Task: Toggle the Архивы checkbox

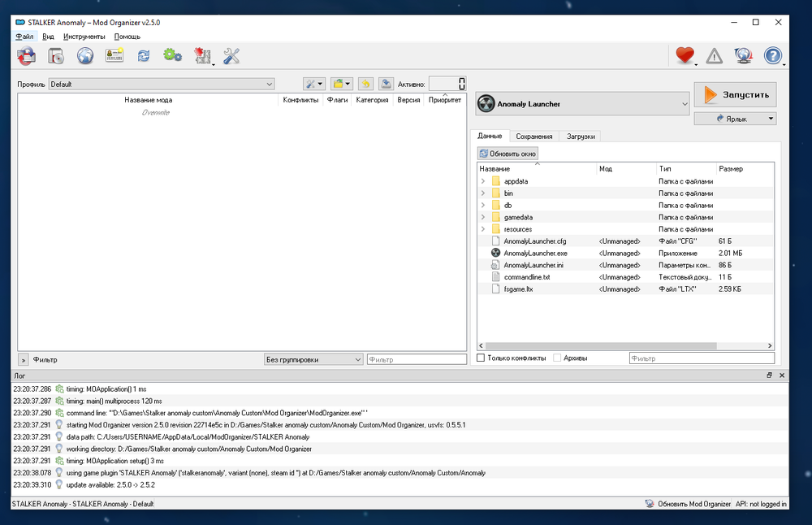Action: pyautogui.click(x=557, y=358)
